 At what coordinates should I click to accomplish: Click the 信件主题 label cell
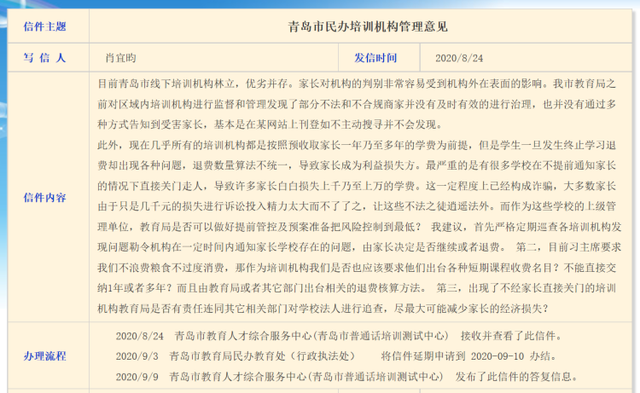48,27
